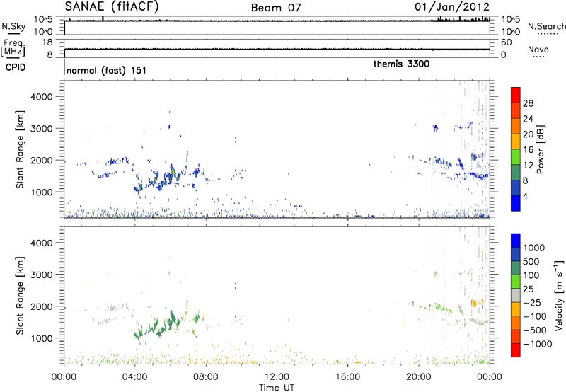Click the 500 tick label on Velocity colorbar

coord(531,261)
